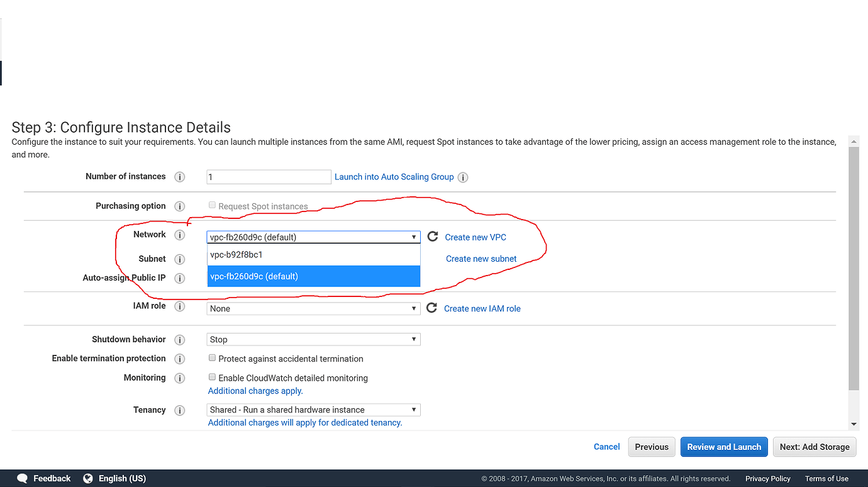Click the Shutdown behavior info icon
Image resolution: width=868 pixels, height=487 pixels.
tap(179, 339)
